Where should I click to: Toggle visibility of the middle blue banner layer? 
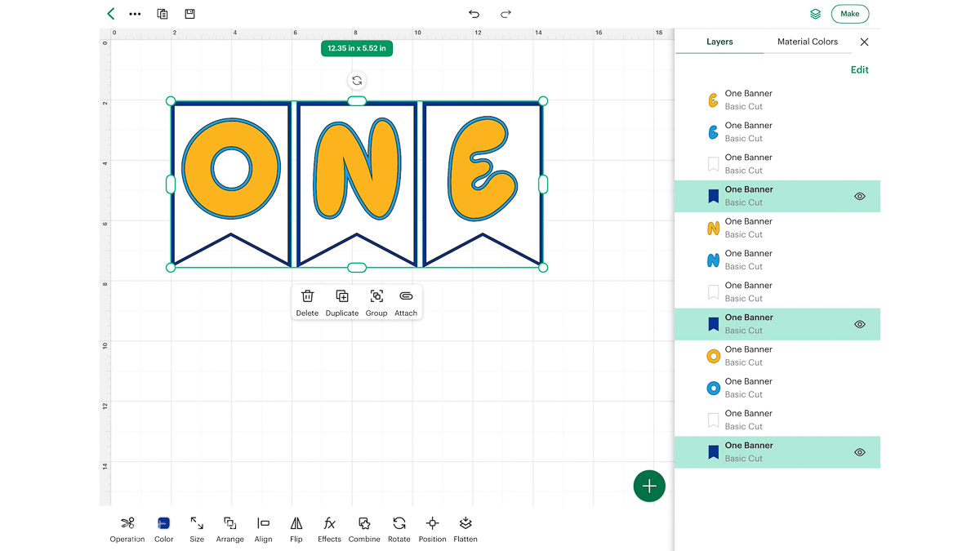[x=859, y=325]
